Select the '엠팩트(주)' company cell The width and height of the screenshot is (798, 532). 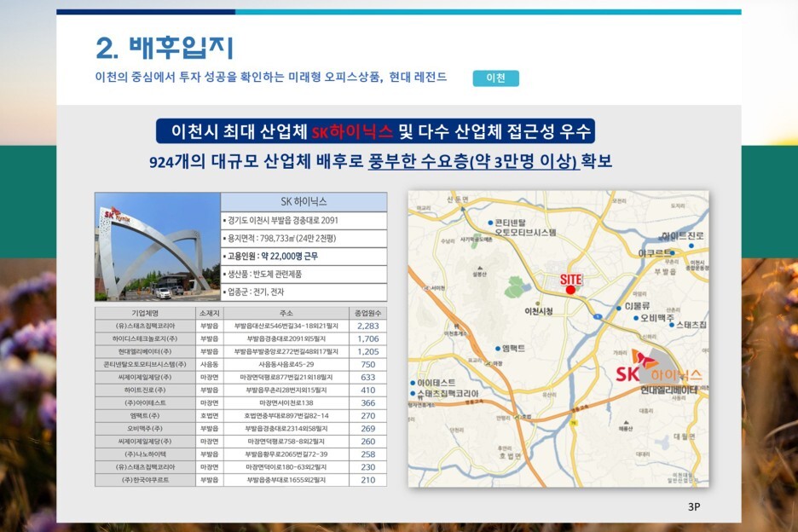pyautogui.click(x=145, y=416)
